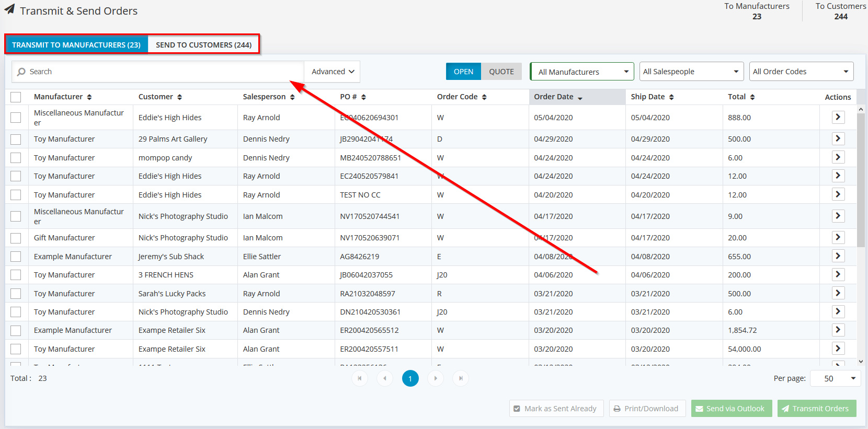Open the Per page count dropdown
Image resolution: width=868 pixels, height=429 pixels.
point(835,378)
